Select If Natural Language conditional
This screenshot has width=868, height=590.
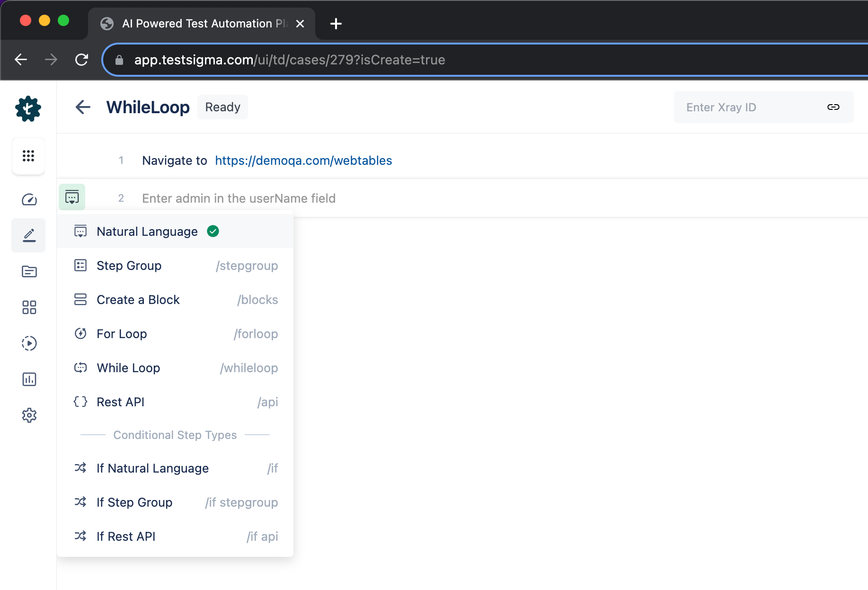(x=175, y=468)
